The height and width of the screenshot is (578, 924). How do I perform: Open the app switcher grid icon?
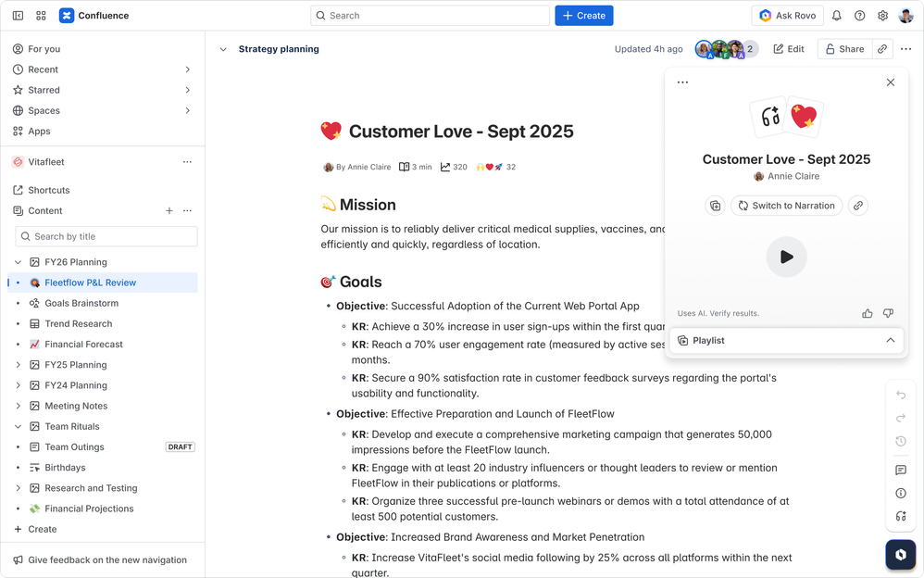[x=41, y=16]
